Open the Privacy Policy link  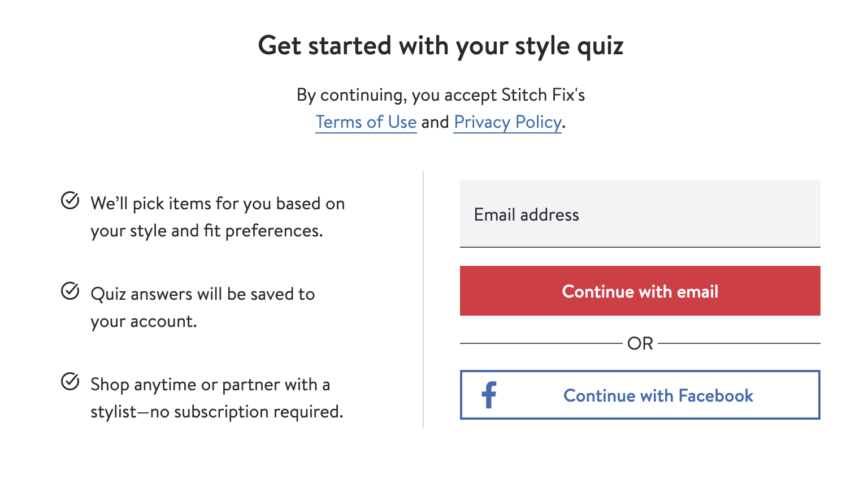click(x=507, y=122)
